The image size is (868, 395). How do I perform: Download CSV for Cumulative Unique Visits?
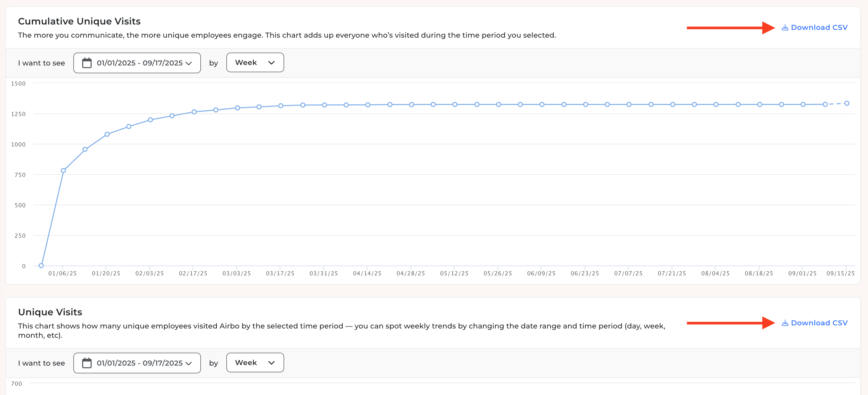tap(814, 27)
